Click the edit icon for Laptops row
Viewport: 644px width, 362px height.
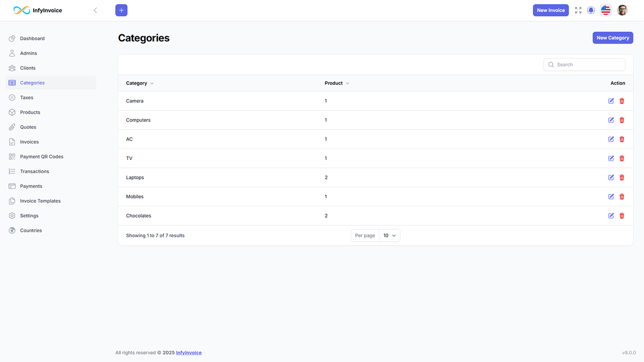[x=611, y=177]
